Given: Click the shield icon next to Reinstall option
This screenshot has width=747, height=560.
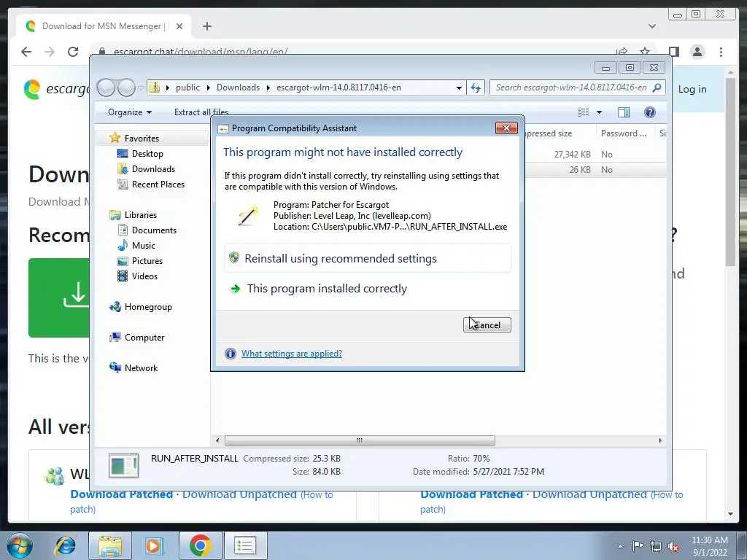Looking at the screenshot, I should click(x=234, y=258).
